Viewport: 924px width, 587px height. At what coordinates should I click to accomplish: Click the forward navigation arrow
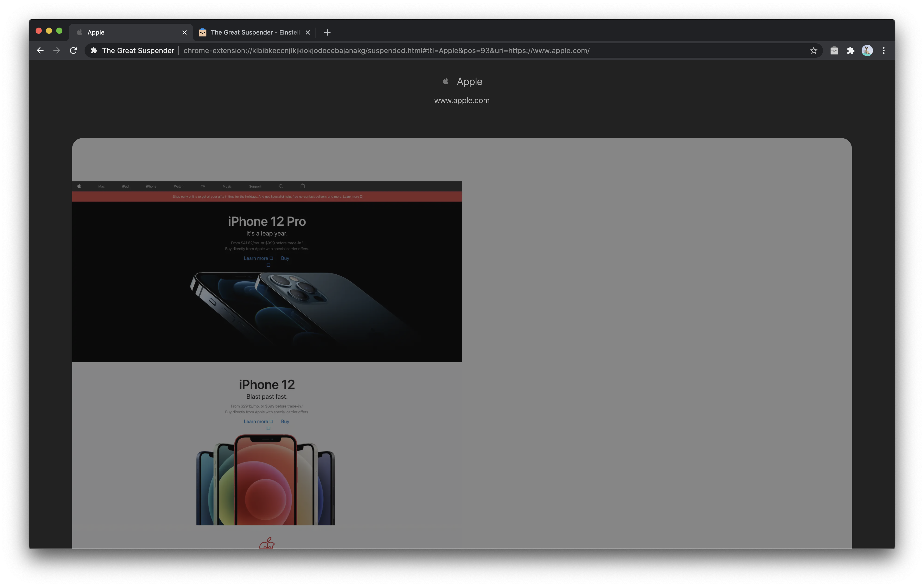pyautogui.click(x=57, y=51)
